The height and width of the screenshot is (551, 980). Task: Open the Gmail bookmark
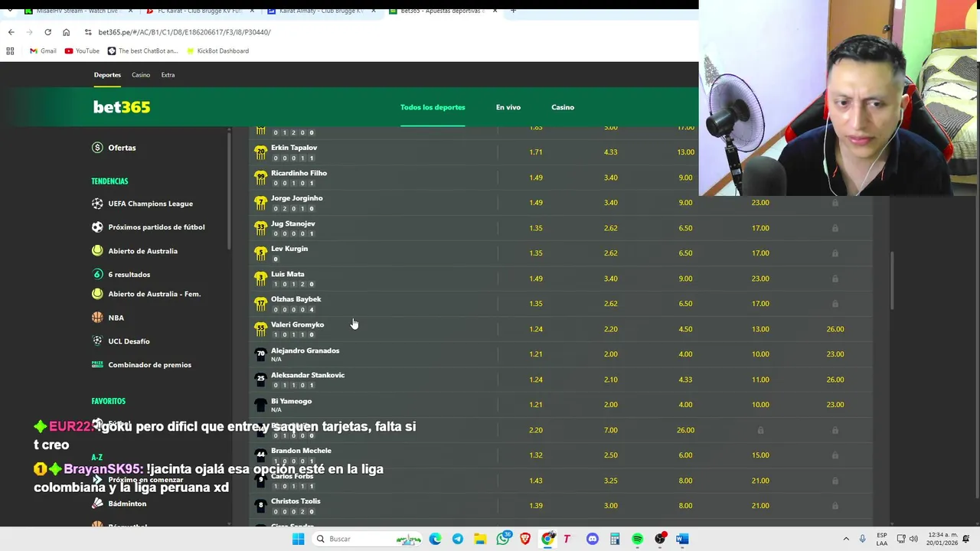43,51
